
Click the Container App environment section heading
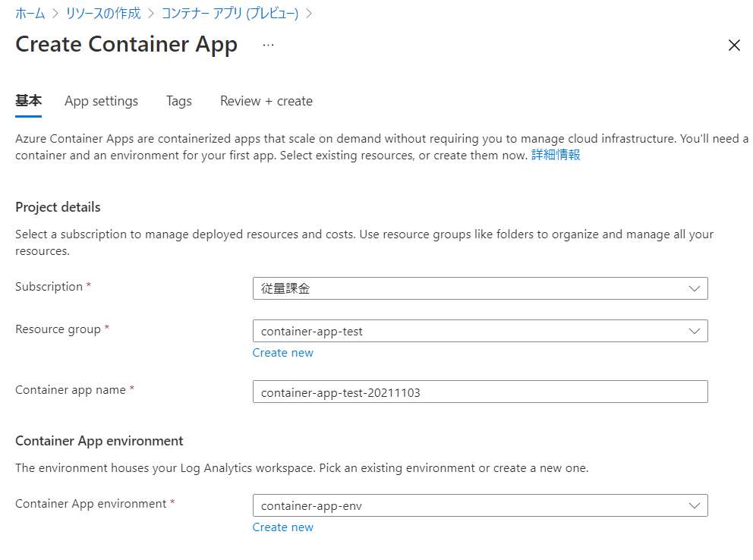point(99,441)
